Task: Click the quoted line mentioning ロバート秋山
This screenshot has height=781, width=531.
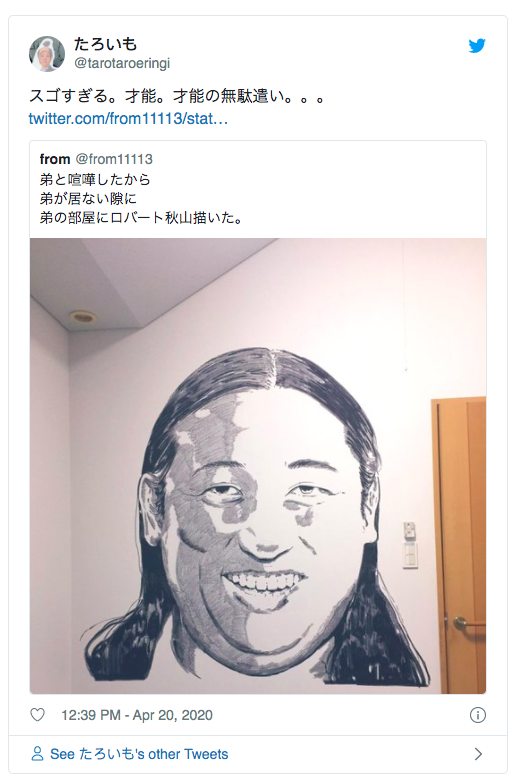Action: (141, 218)
